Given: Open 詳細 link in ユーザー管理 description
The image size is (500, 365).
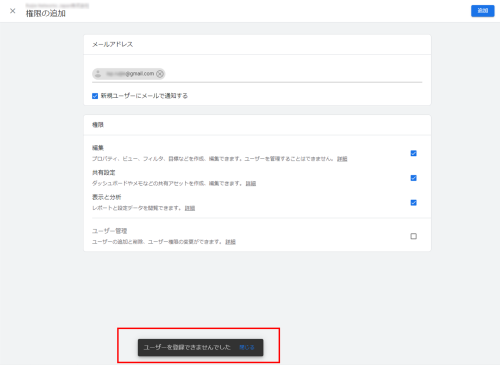Looking at the screenshot, I should [x=230, y=242].
